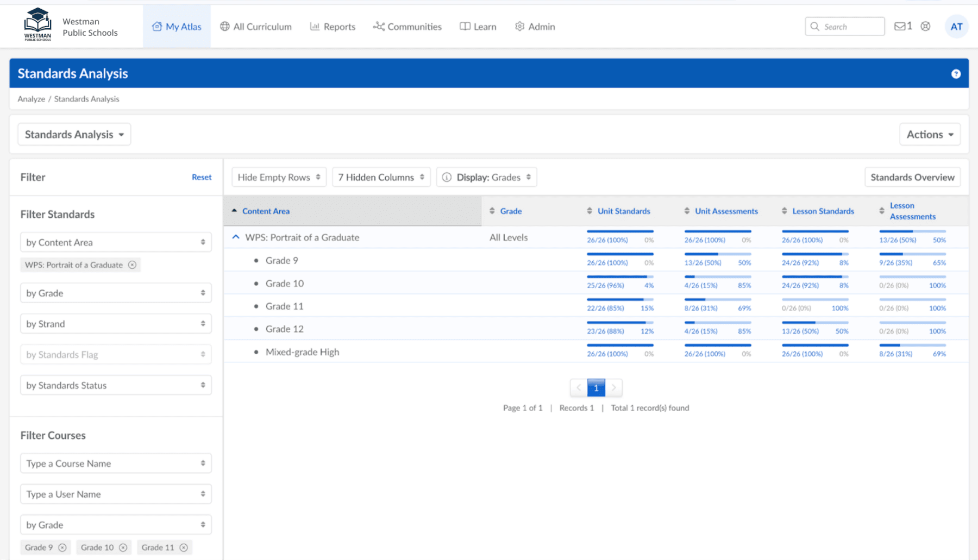
Task: Click the Standards Overview button
Action: (912, 177)
